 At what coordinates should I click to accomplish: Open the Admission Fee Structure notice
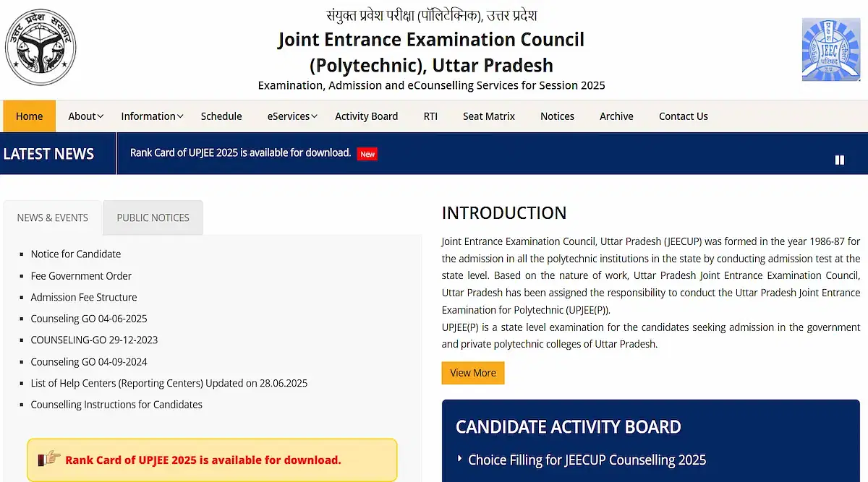84,297
